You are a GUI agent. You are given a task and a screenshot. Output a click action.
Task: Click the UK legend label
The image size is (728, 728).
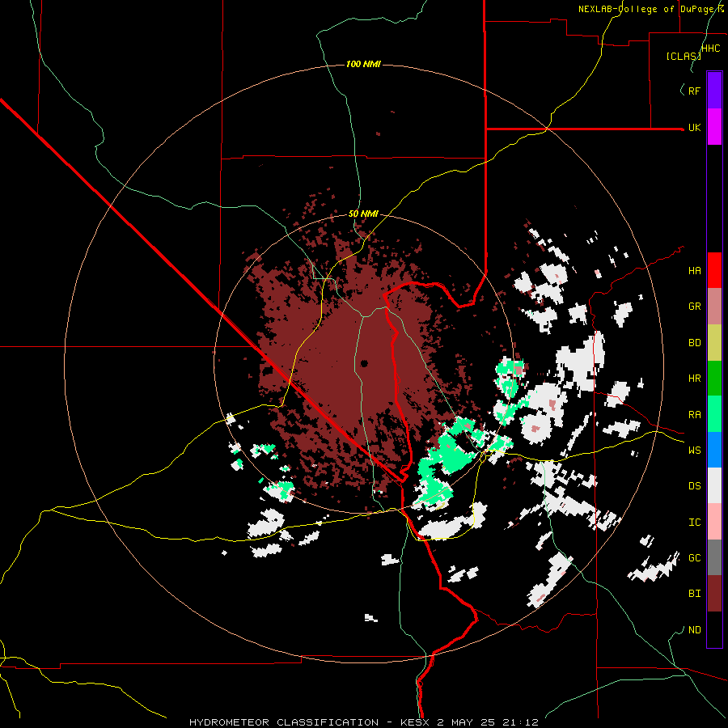click(694, 127)
